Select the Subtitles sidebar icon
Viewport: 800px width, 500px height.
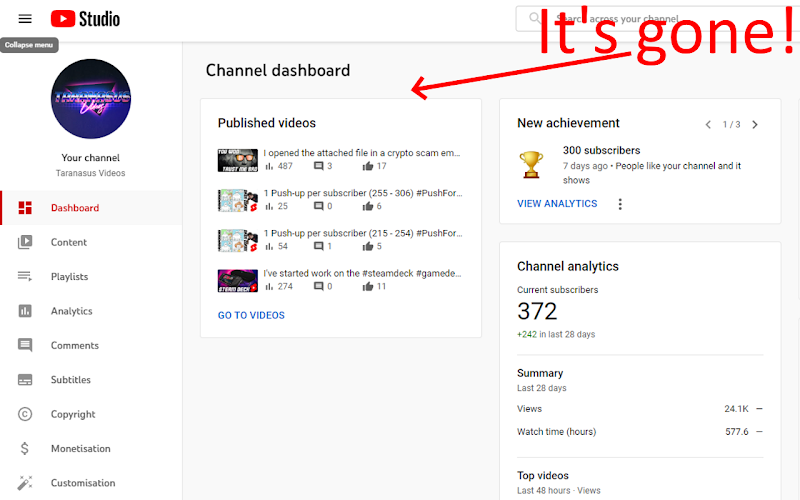click(x=25, y=380)
